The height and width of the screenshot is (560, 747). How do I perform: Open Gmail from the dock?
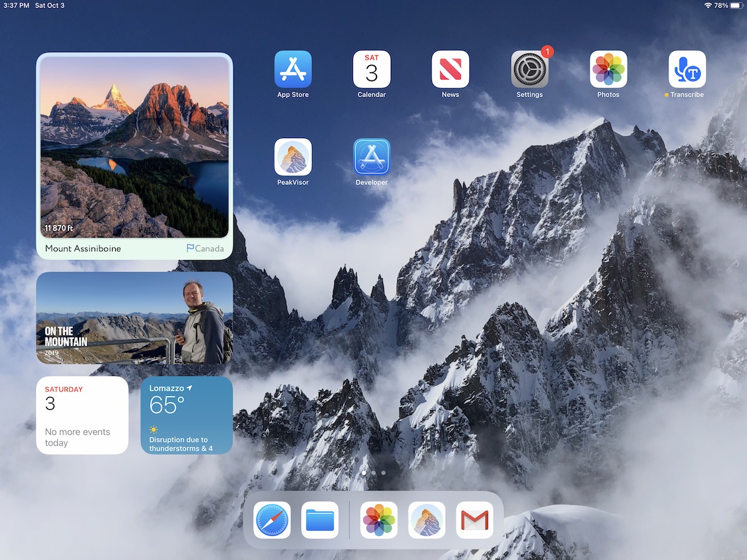474,520
